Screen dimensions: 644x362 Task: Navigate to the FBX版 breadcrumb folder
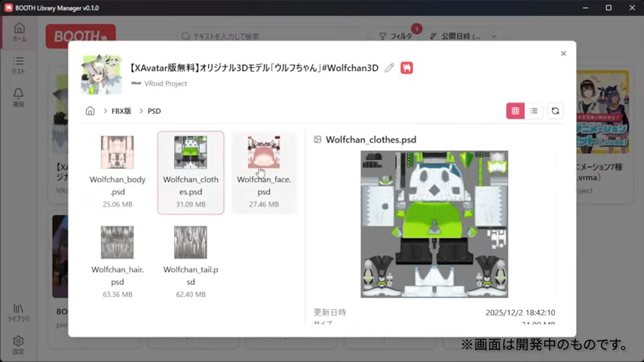[121, 111]
